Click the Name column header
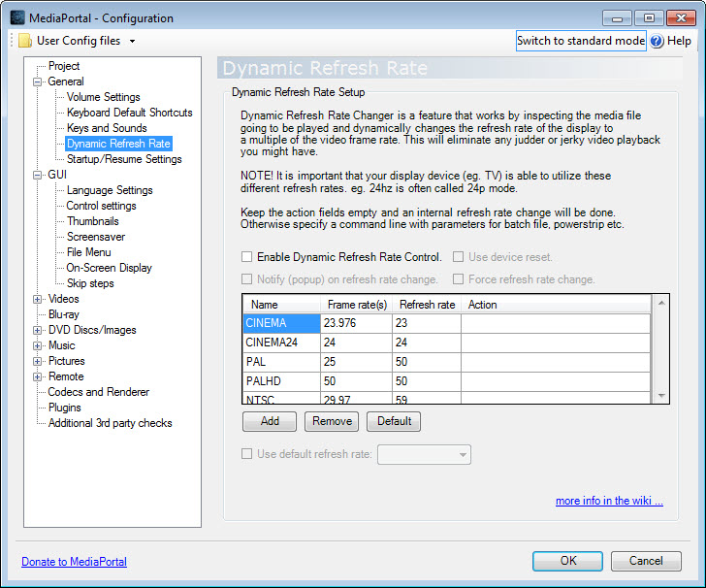Screen dimensions: 706x588 pyautogui.click(x=282, y=305)
